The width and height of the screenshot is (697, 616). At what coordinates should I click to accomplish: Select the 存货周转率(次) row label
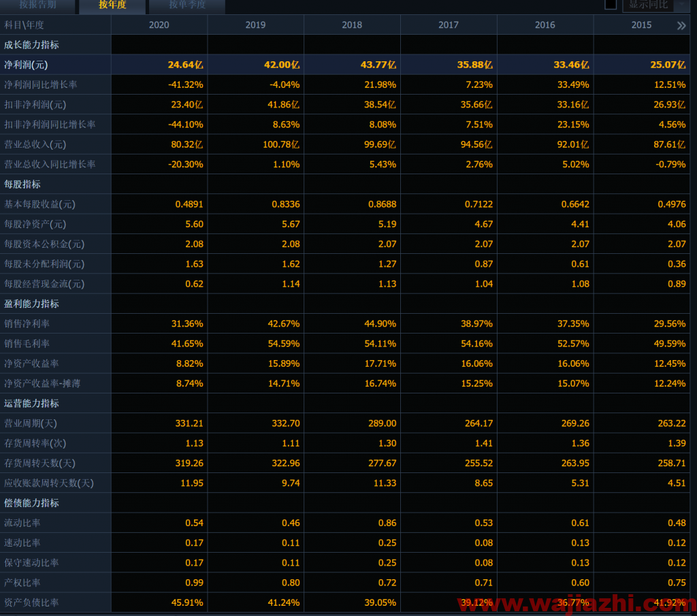click(x=35, y=443)
